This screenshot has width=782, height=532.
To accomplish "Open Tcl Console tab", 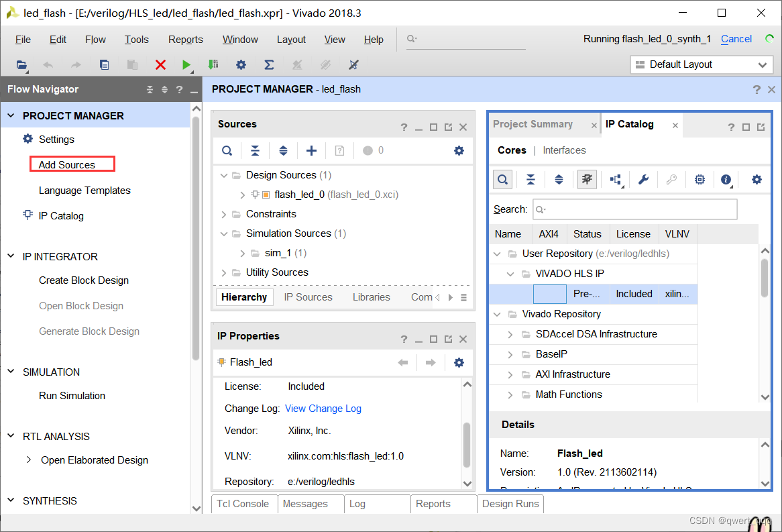I will pos(243,504).
